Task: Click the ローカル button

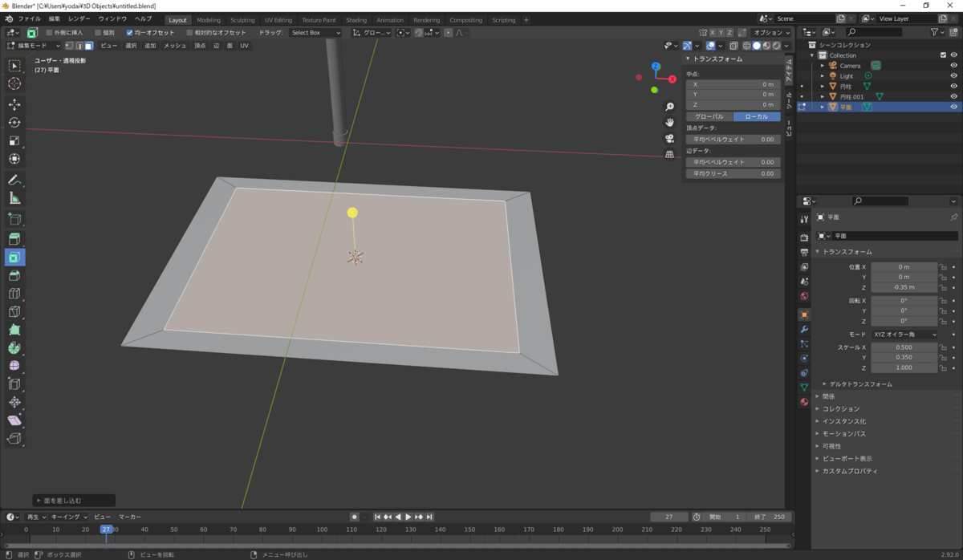Action: 757,116
